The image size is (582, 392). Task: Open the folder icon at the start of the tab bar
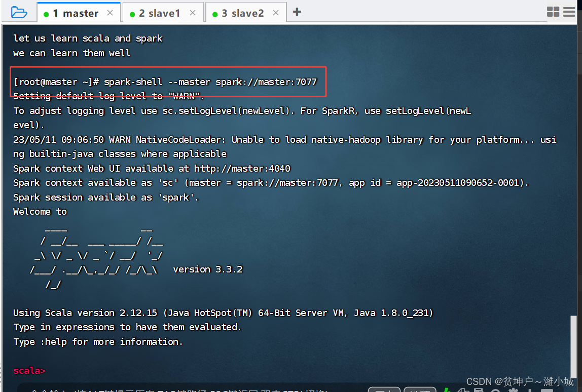19,13
